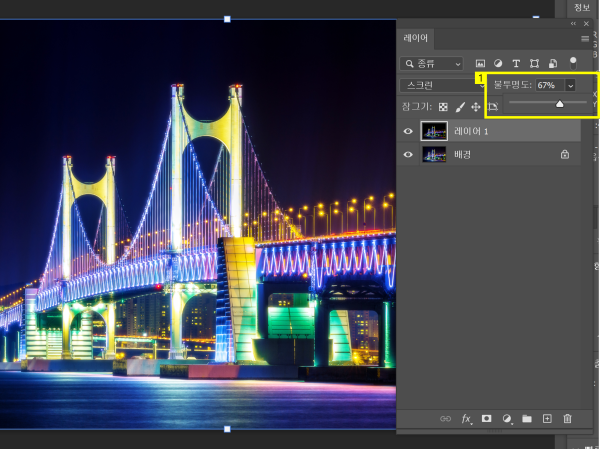Open the 정보 panel tab
The width and height of the screenshot is (600, 449).
[x=582, y=8]
